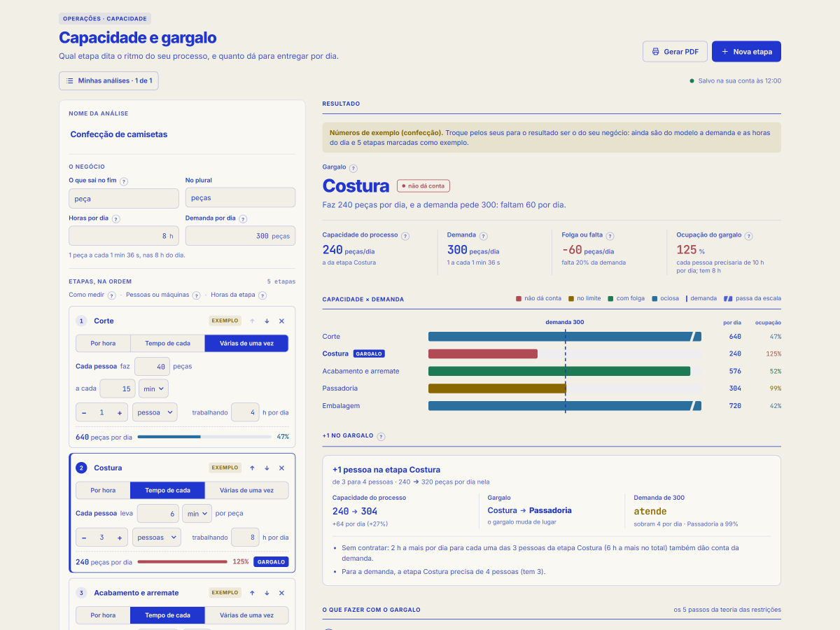Click 'Salvo na sua conta às 12:00' status
Viewport: 840px width, 630px height.
(x=735, y=80)
